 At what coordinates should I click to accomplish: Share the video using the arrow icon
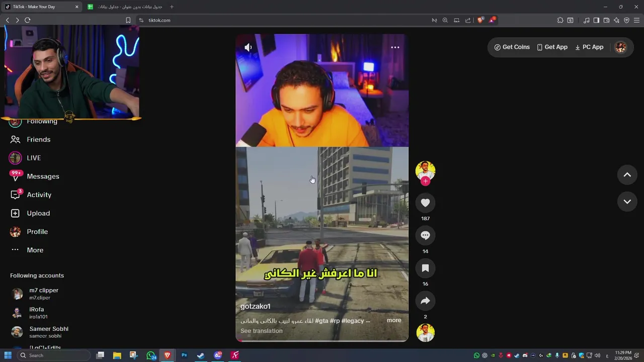pyautogui.click(x=425, y=301)
